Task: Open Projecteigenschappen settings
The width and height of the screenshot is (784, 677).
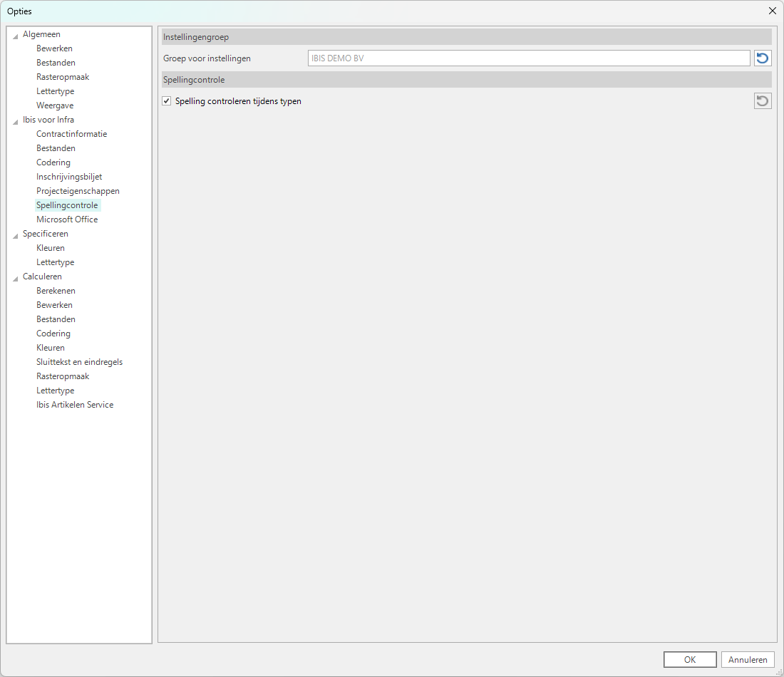Action: (78, 191)
